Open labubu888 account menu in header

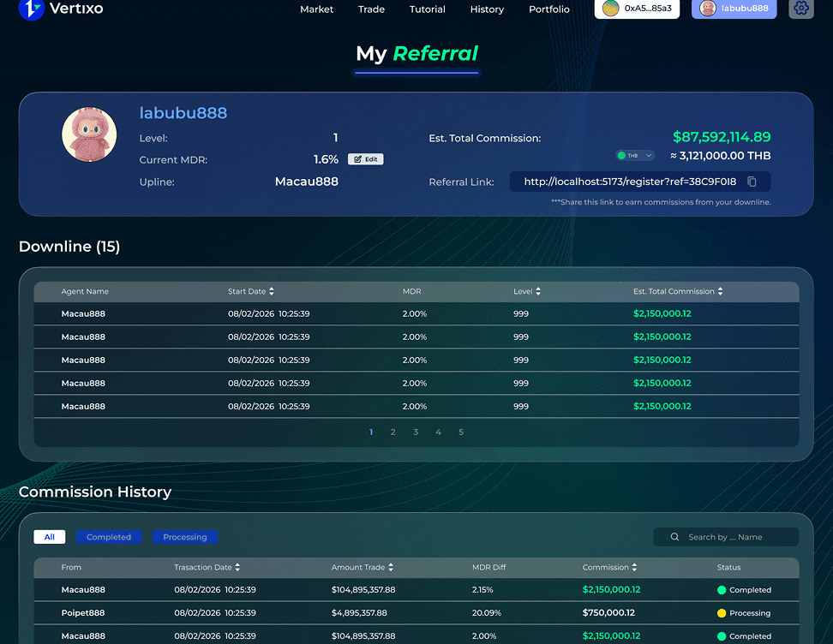[734, 9]
